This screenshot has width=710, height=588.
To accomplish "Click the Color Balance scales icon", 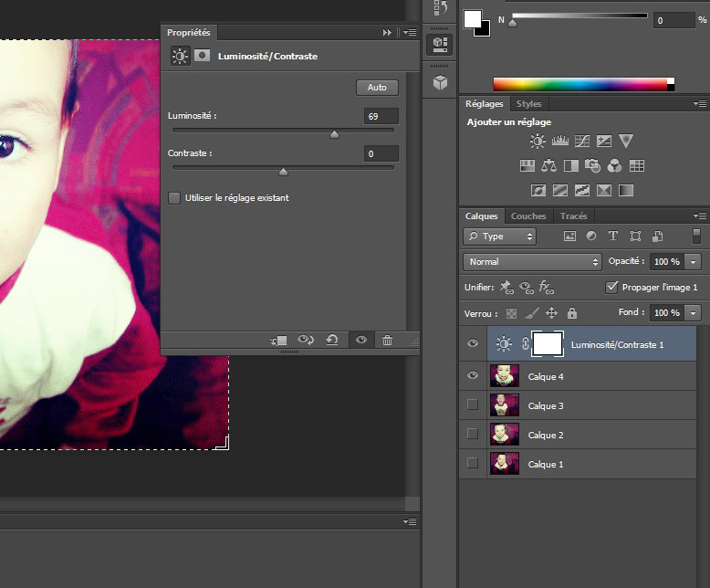I will (x=548, y=166).
